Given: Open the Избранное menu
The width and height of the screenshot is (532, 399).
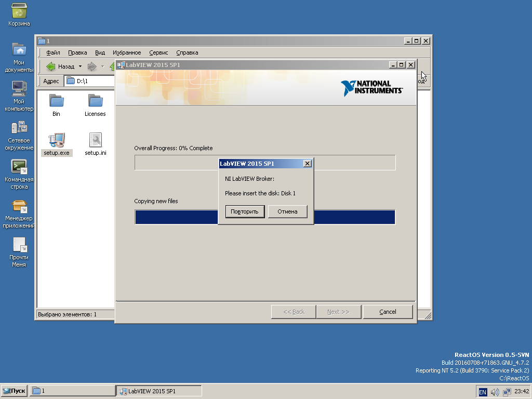Looking at the screenshot, I should tap(127, 52).
